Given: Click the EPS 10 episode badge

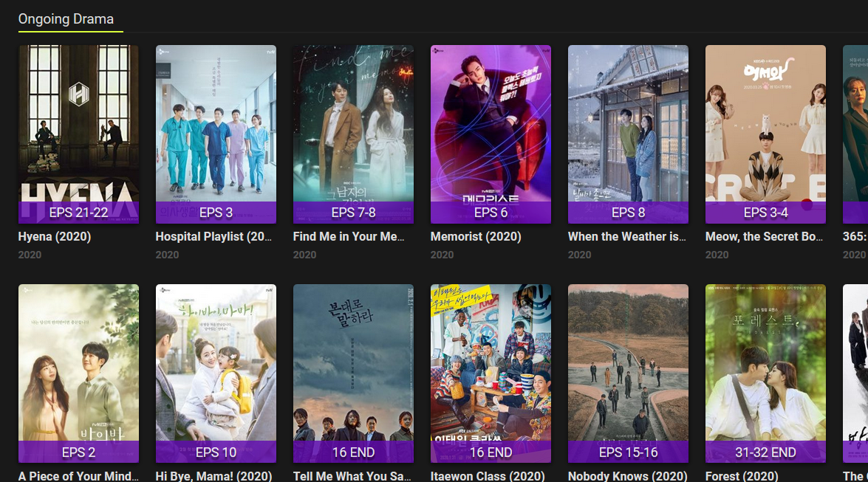Looking at the screenshot, I should click(x=216, y=452).
